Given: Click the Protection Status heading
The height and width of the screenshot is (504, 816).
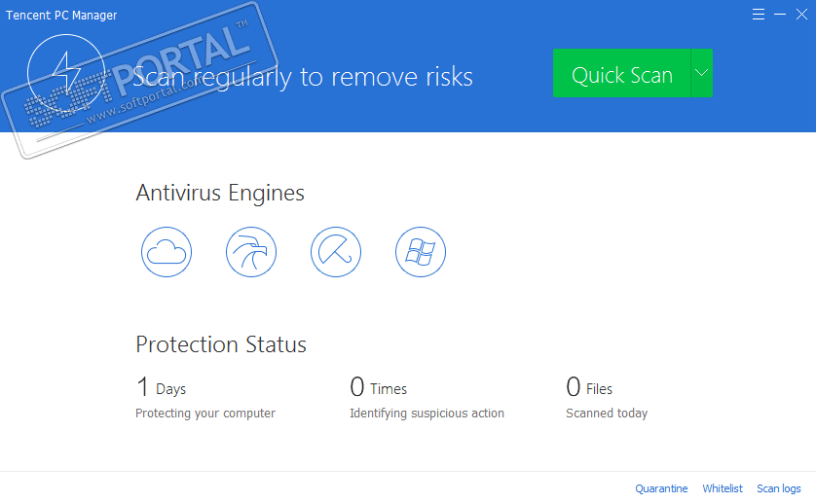Looking at the screenshot, I should (221, 344).
